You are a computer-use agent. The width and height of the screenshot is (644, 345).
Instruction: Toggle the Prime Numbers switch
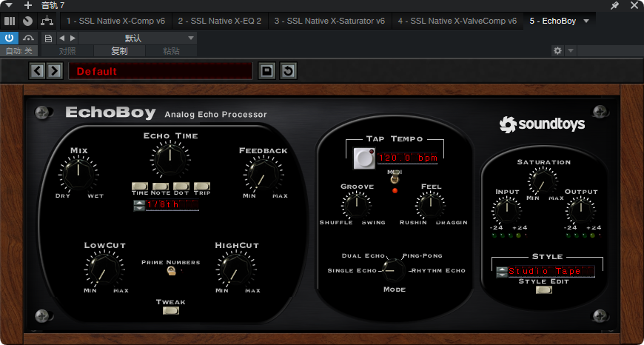coord(171,271)
